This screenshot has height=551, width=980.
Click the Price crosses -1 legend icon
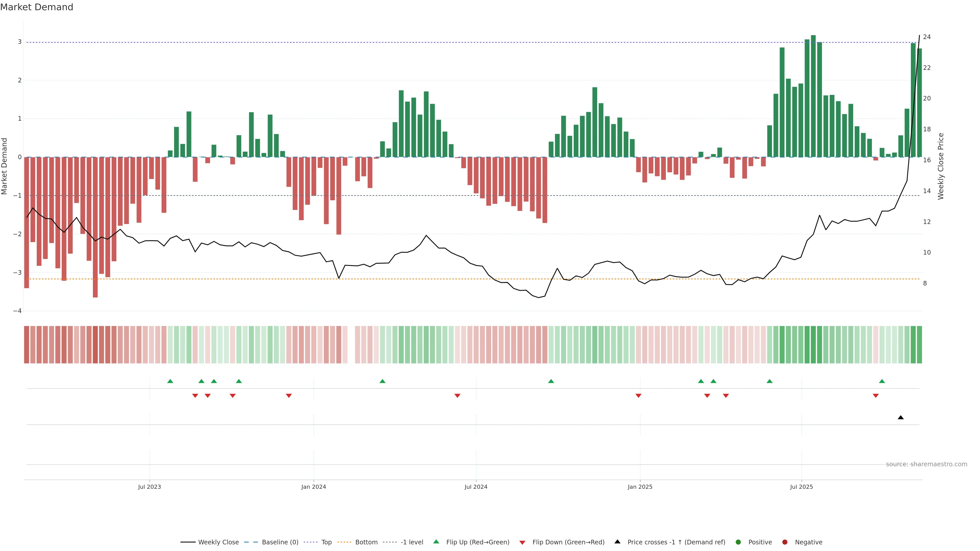617,542
